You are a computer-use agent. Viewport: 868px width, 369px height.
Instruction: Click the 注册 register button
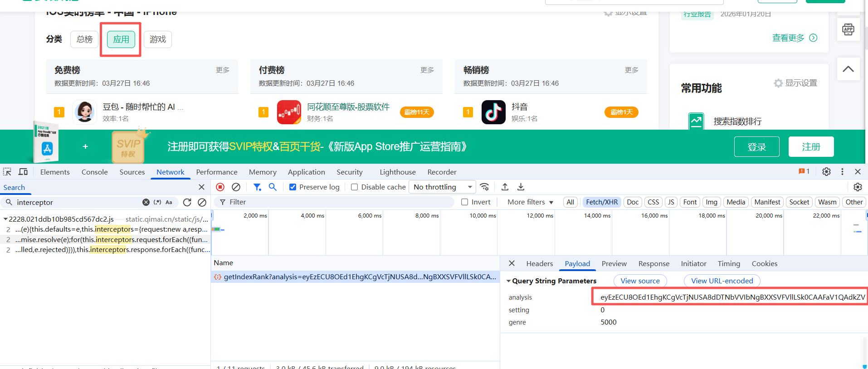click(811, 146)
